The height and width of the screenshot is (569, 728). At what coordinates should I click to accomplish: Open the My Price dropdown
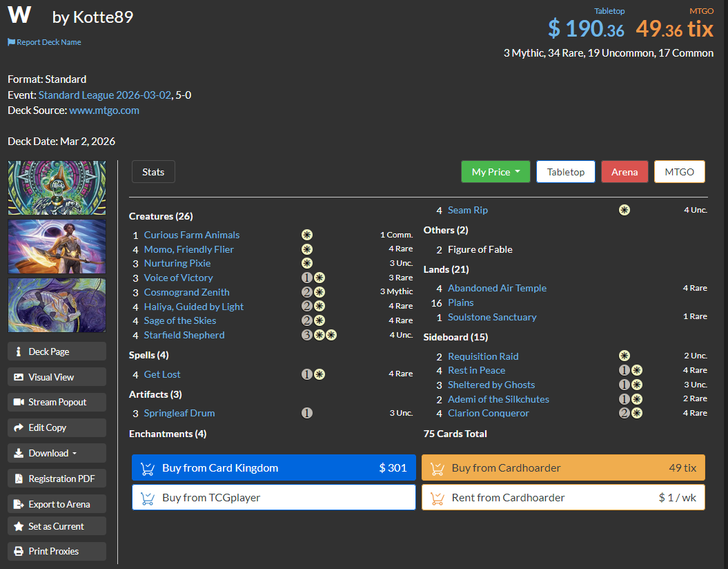(495, 172)
